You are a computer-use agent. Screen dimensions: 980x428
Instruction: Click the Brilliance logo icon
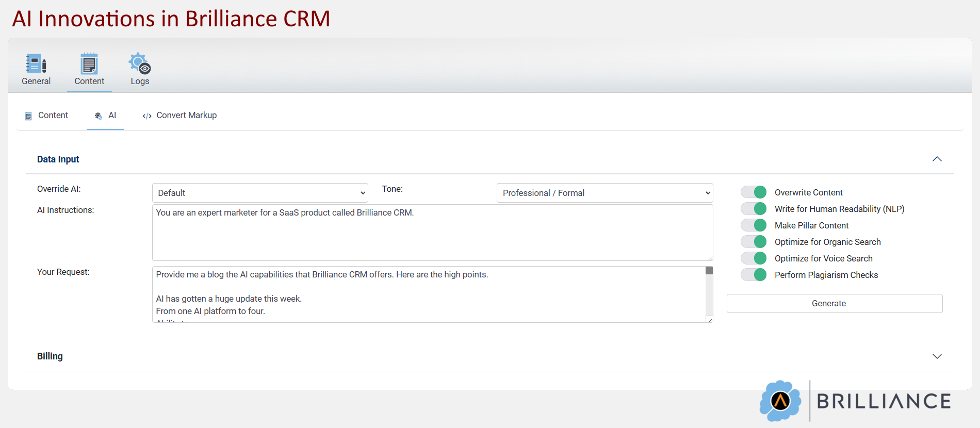780,401
